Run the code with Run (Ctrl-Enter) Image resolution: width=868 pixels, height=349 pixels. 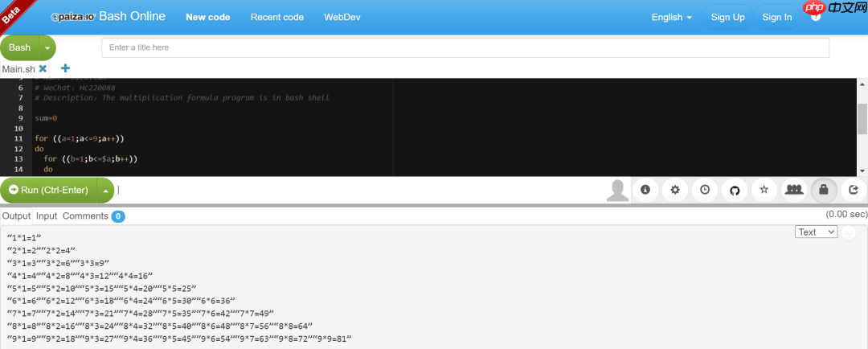[49, 190]
